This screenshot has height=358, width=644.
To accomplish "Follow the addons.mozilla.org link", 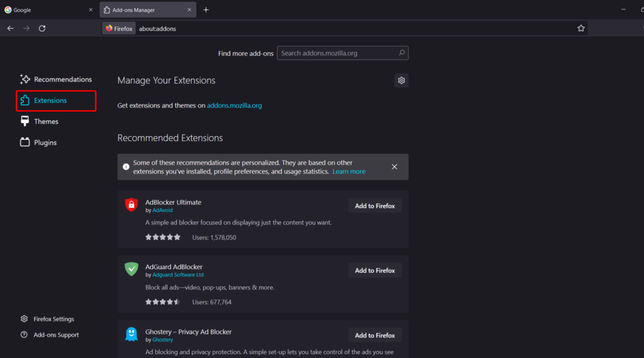I will pos(234,106).
